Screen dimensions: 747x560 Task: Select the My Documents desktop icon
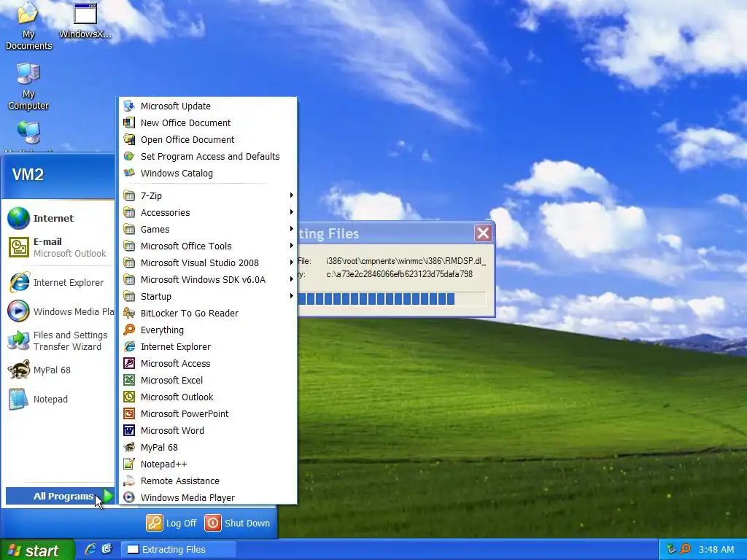tap(28, 26)
